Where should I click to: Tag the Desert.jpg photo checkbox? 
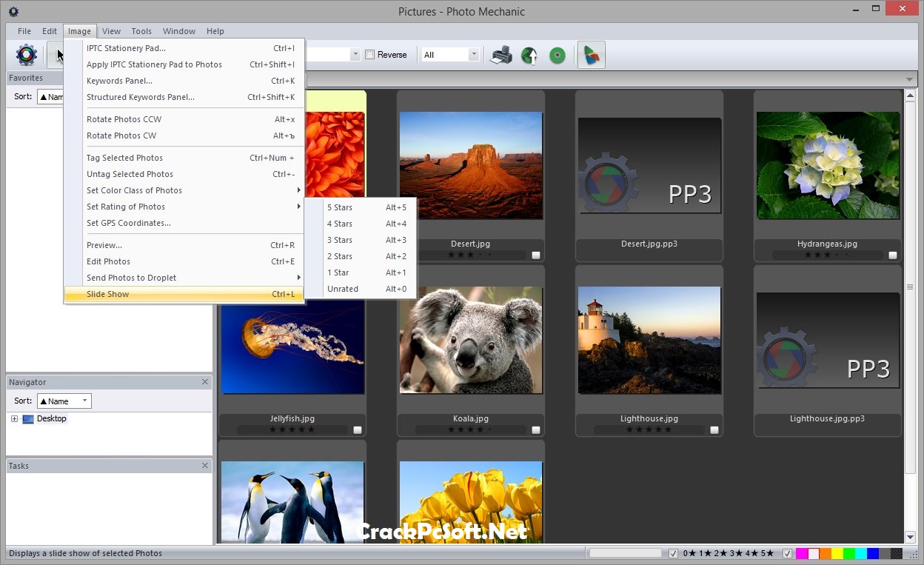[x=536, y=255]
